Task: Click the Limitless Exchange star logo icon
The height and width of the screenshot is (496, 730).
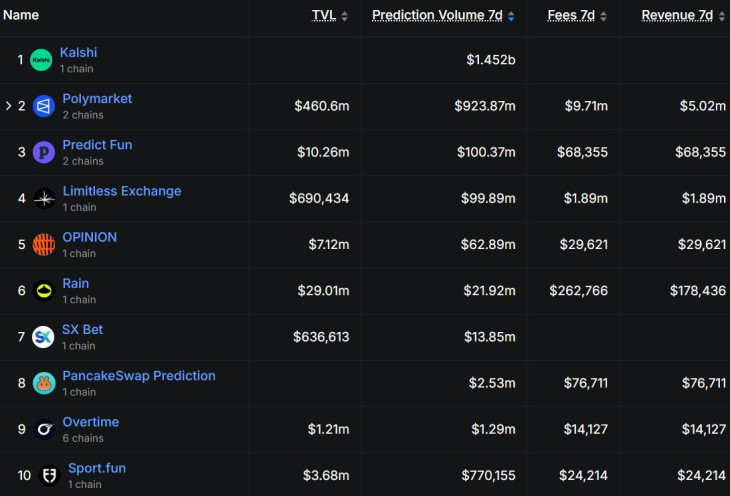Action: pos(44,199)
